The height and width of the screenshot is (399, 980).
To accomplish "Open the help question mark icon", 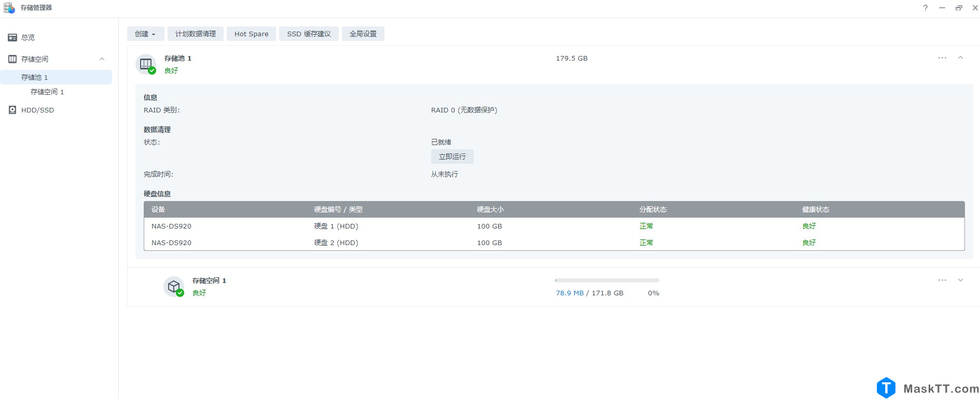I will (925, 8).
